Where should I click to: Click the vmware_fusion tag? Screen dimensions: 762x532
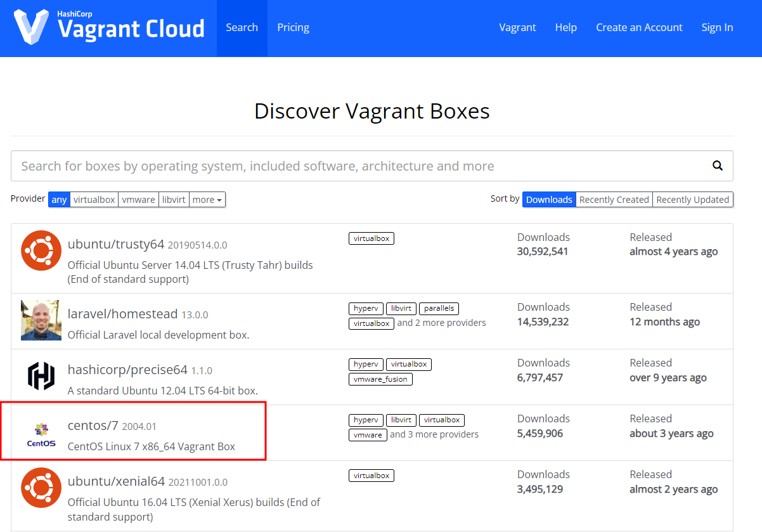(380, 379)
